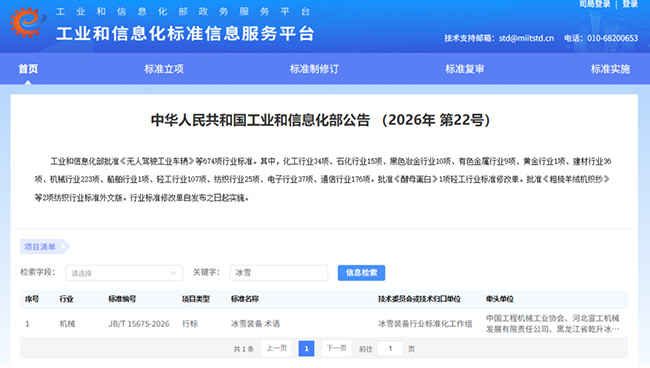Go to 下一页 in pagination

click(336, 349)
